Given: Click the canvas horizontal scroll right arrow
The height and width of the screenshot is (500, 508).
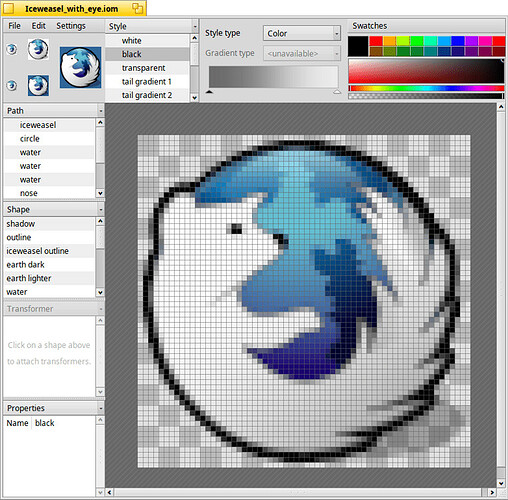Looking at the screenshot, I should click(x=492, y=492).
